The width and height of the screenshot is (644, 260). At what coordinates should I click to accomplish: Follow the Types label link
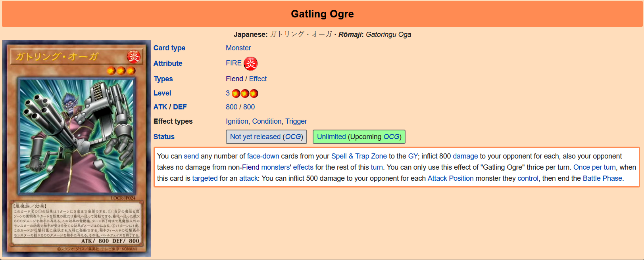(x=163, y=79)
